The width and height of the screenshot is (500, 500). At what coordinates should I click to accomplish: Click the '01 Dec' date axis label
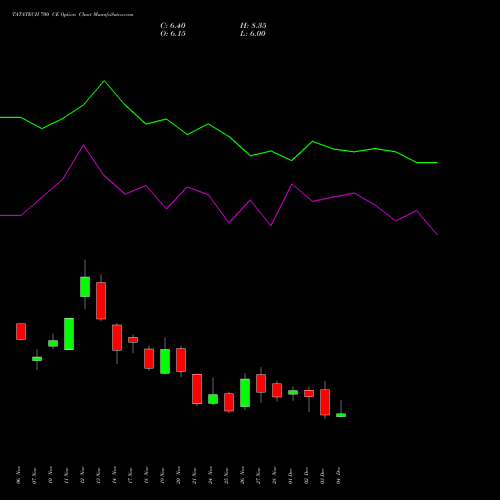[290, 475]
